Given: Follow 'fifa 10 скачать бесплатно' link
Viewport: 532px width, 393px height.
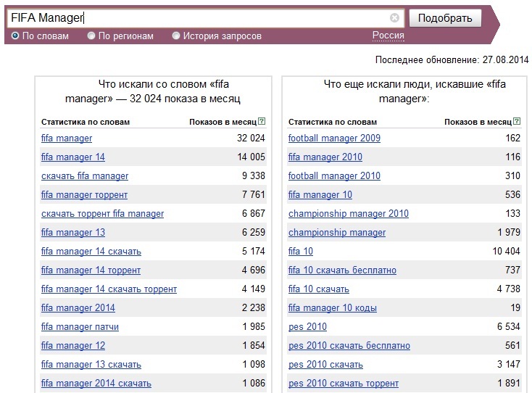Looking at the screenshot, I should [x=342, y=270].
